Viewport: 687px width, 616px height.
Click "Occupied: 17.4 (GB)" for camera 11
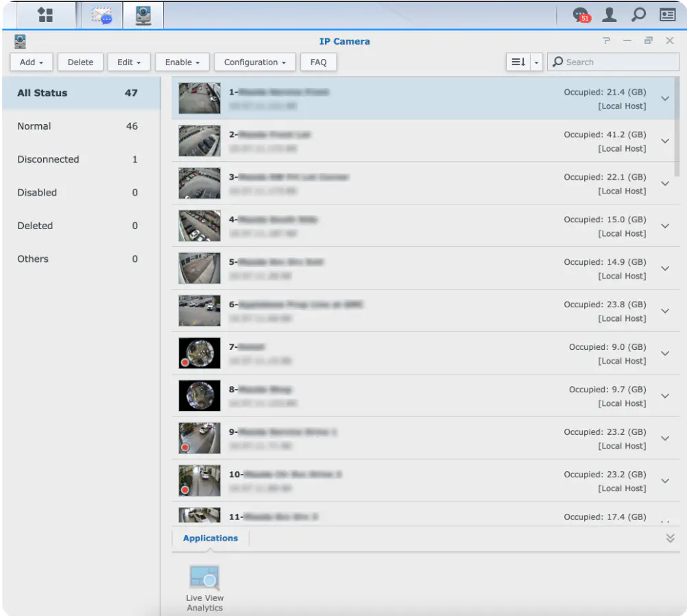[x=605, y=517]
